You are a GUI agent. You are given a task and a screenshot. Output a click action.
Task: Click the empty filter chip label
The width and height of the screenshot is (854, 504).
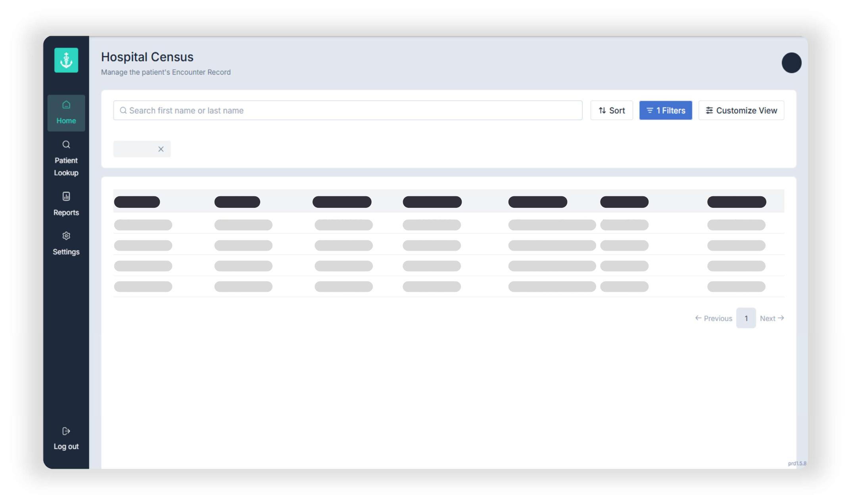pyautogui.click(x=135, y=149)
